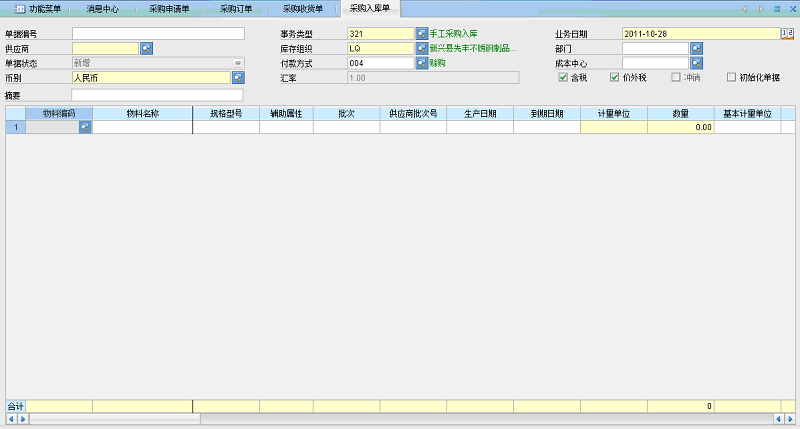Click the currency (币别) lookup icon
The height and width of the screenshot is (429, 800).
pos(238,77)
